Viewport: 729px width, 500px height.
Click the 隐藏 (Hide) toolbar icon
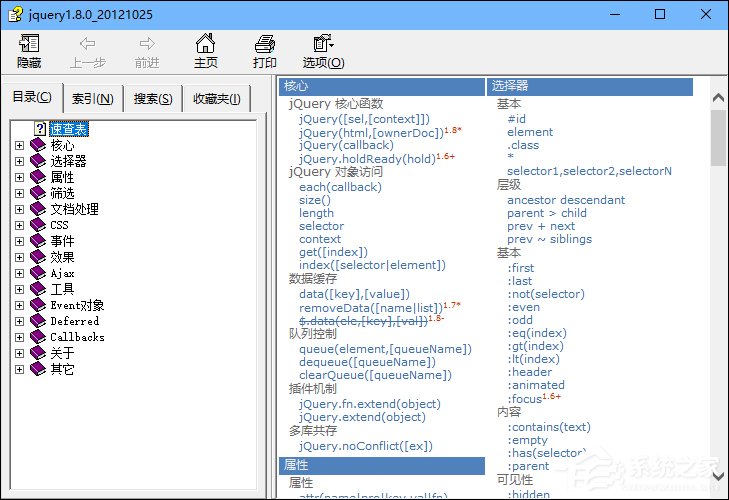[x=29, y=43]
